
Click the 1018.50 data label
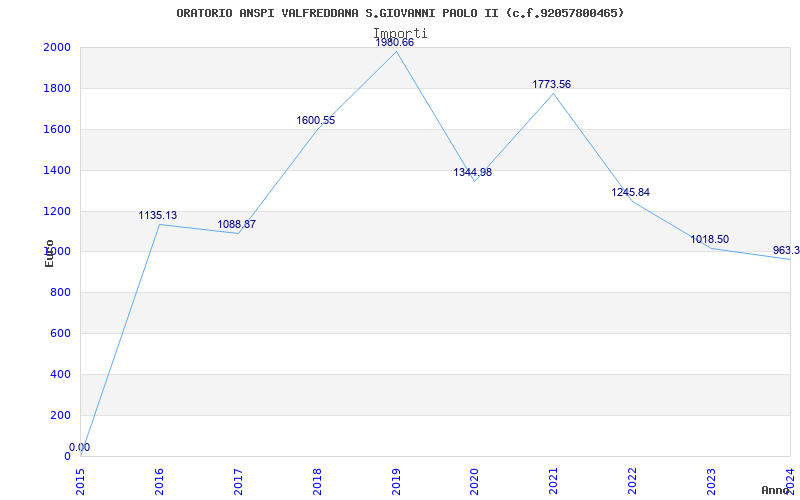[710, 239]
